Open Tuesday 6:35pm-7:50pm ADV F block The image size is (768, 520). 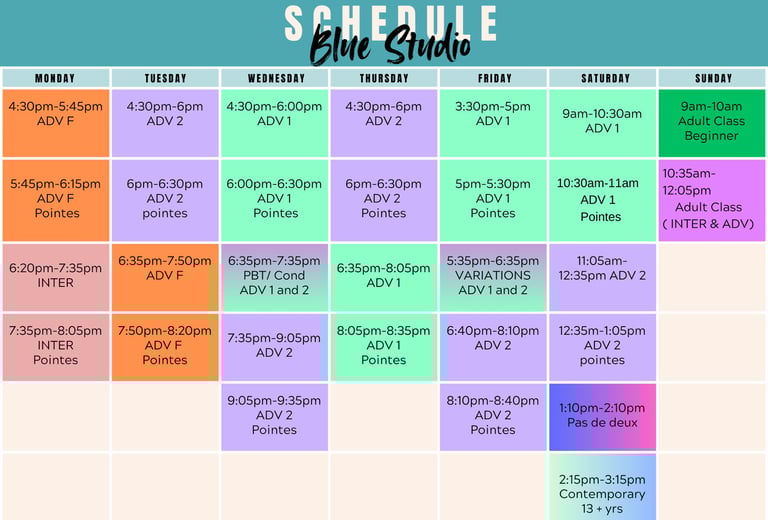165,277
